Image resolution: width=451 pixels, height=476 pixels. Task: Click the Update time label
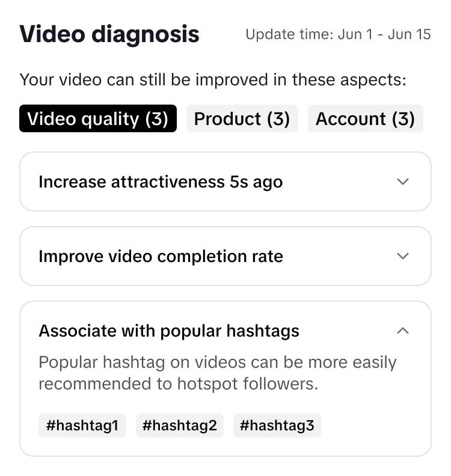click(289, 34)
